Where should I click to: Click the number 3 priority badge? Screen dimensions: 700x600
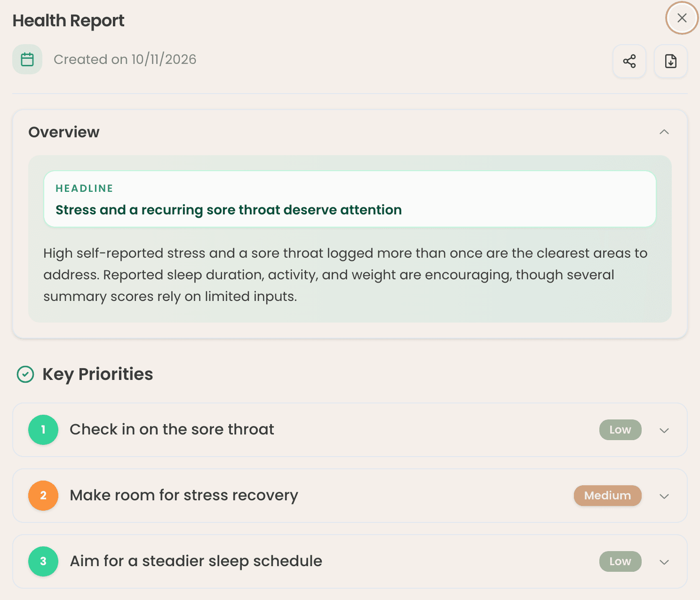43,561
